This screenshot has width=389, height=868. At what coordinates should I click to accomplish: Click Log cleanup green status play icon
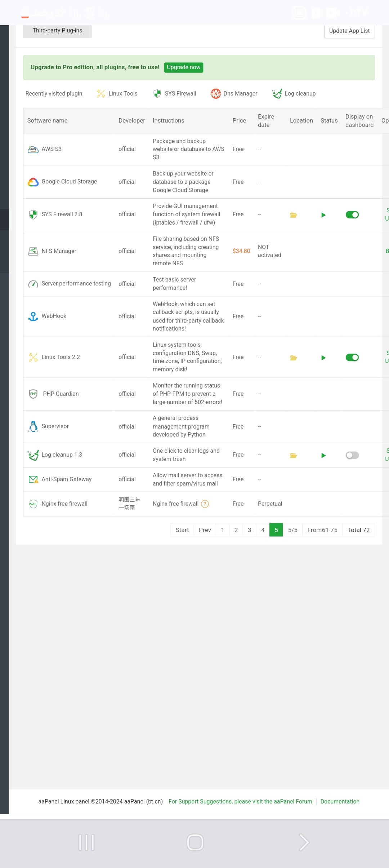323,455
